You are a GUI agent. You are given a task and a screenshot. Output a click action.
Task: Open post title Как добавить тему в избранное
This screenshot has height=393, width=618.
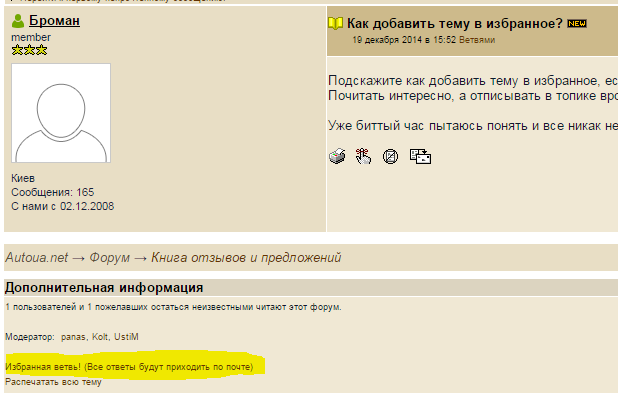tap(455, 24)
